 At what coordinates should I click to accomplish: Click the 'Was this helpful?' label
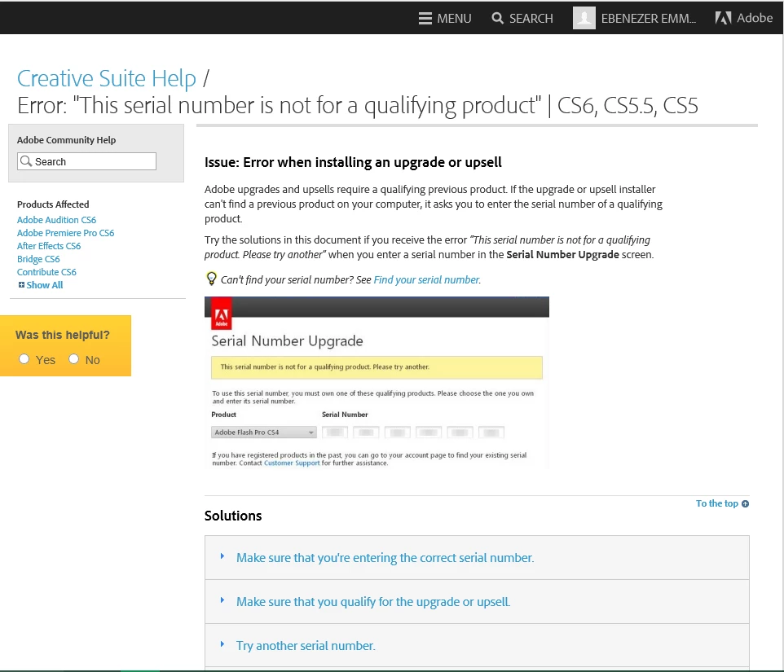63,335
